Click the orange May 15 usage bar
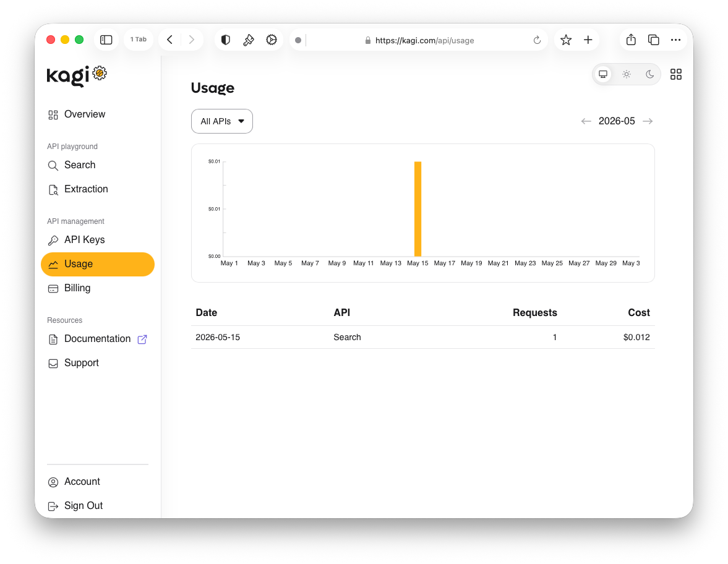 (x=418, y=209)
